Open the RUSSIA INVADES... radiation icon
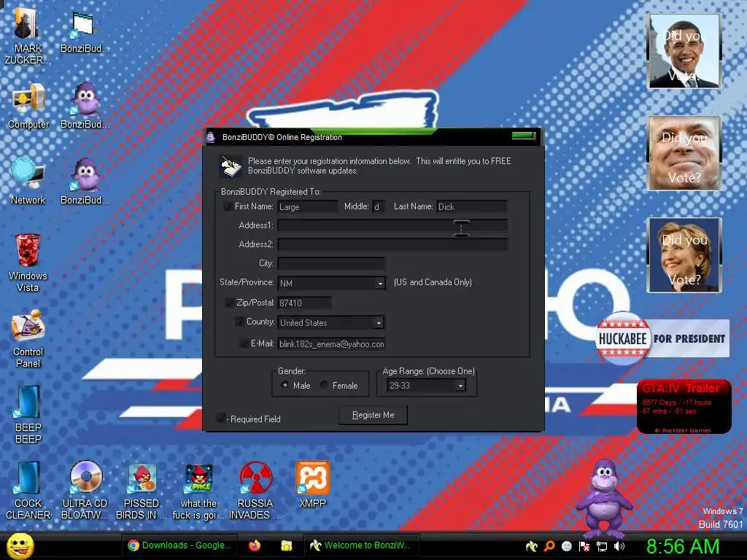The width and height of the screenshot is (747, 560). (x=255, y=491)
